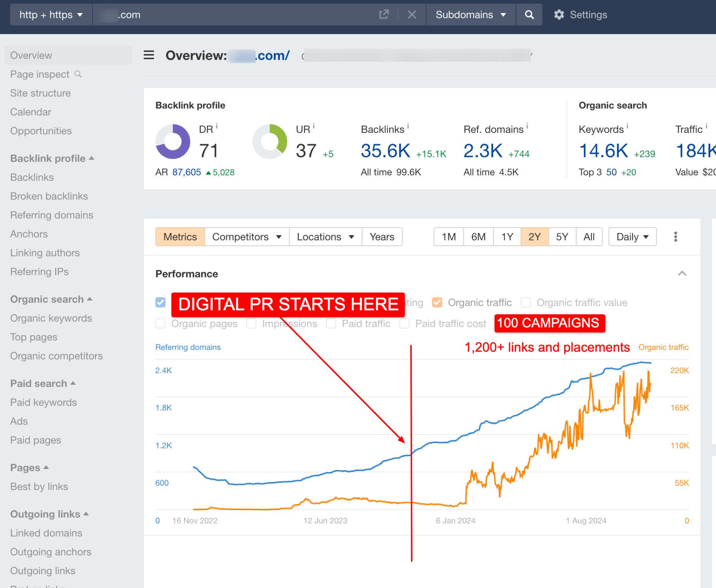Open the URL in a new tab icon
Image resolution: width=716 pixels, height=588 pixels.
[383, 15]
